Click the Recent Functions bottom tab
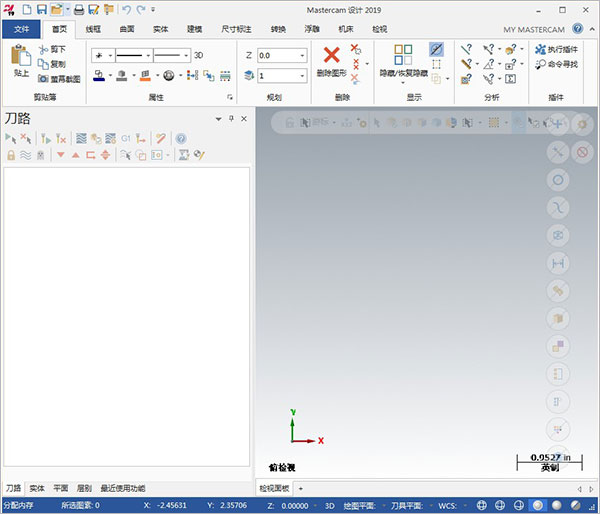 click(x=123, y=488)
